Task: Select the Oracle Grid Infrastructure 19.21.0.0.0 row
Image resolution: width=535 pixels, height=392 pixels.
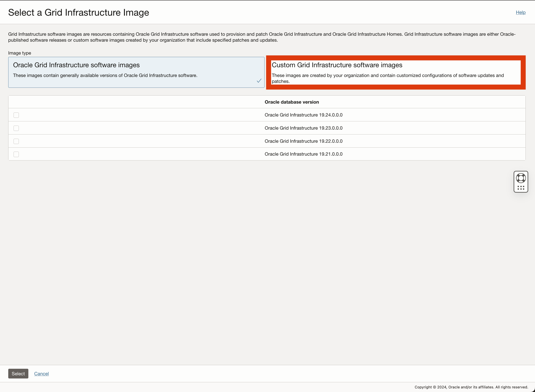Action: tap(303, 154)
